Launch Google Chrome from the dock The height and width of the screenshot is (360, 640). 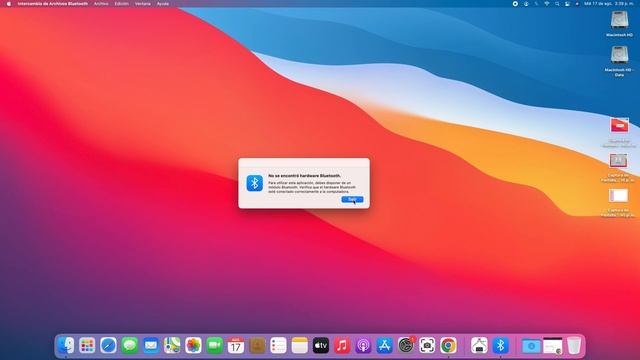pyautogui.click(x=448, y=346)
